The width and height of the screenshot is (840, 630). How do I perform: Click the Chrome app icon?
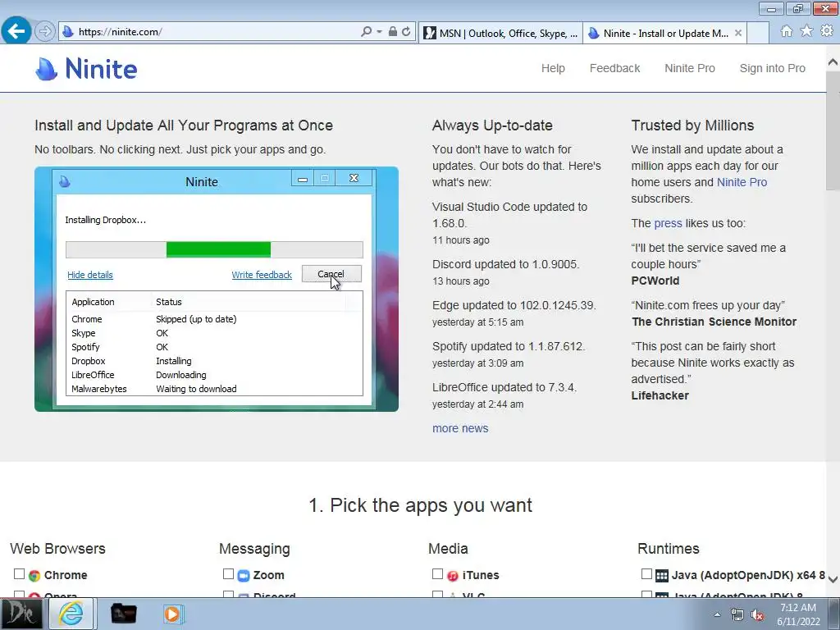coord(34,575)
